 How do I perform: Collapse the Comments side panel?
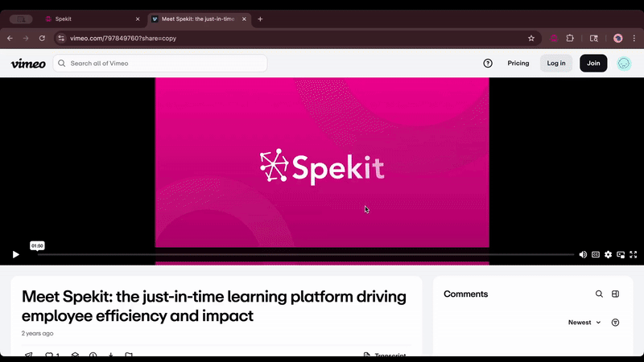click(x=616, y=294)
